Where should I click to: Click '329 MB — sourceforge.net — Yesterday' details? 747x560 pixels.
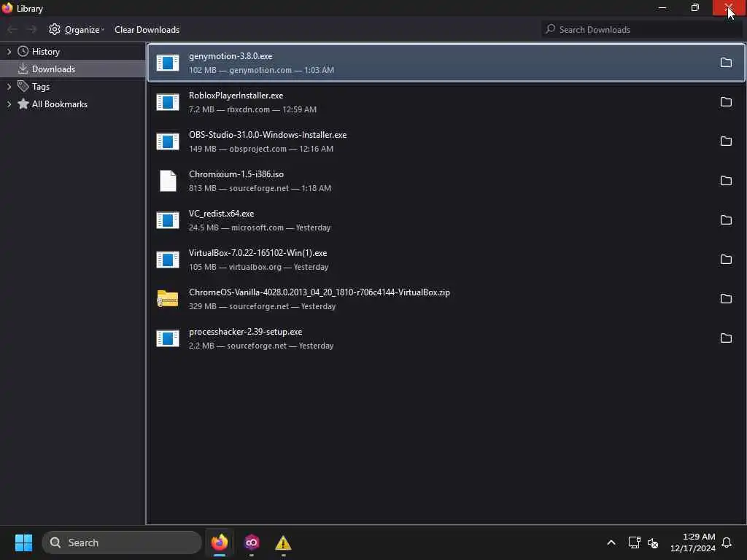(x=263, y=306)
